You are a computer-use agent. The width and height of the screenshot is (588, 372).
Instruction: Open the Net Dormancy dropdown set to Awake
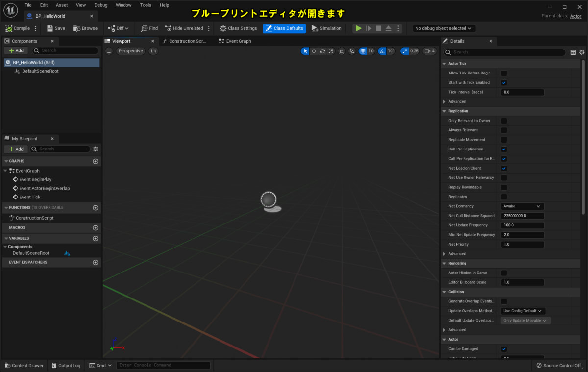coord(522,206)
